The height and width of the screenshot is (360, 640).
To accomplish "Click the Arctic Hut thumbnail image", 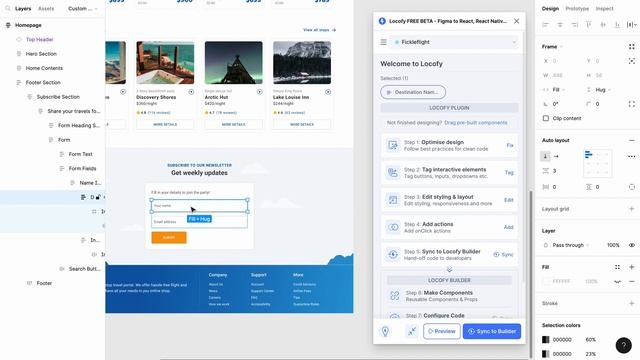I will (233, 62).
